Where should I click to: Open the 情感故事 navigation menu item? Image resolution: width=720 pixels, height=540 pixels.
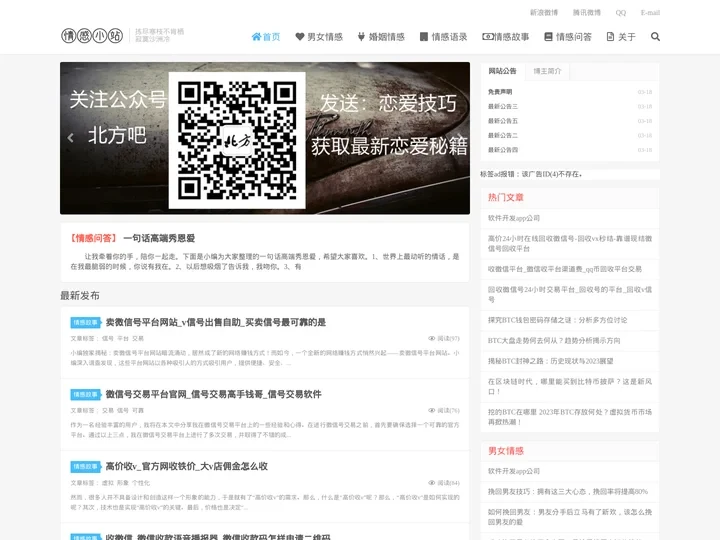(506, 37)
